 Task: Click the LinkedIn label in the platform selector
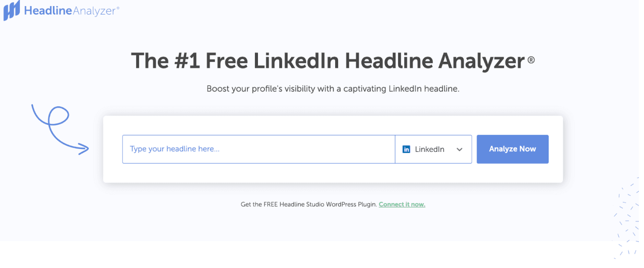tap(430, 149)
